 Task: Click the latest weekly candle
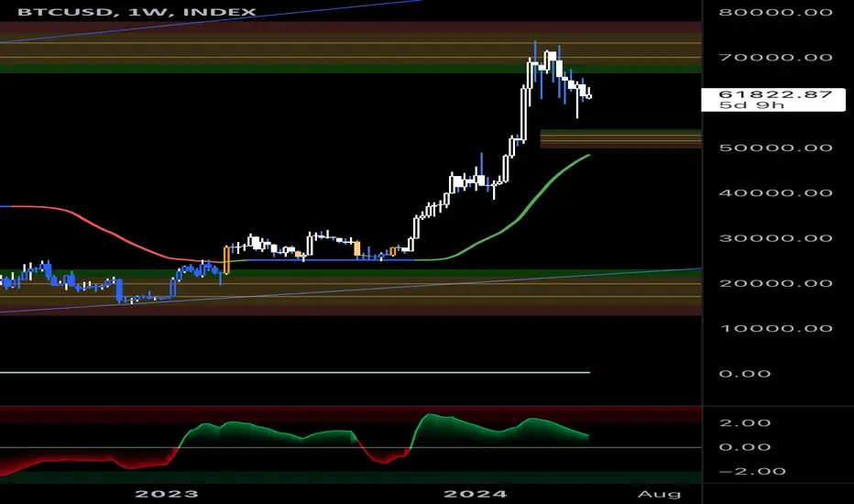pyautogui.click(x=589, y=94)
